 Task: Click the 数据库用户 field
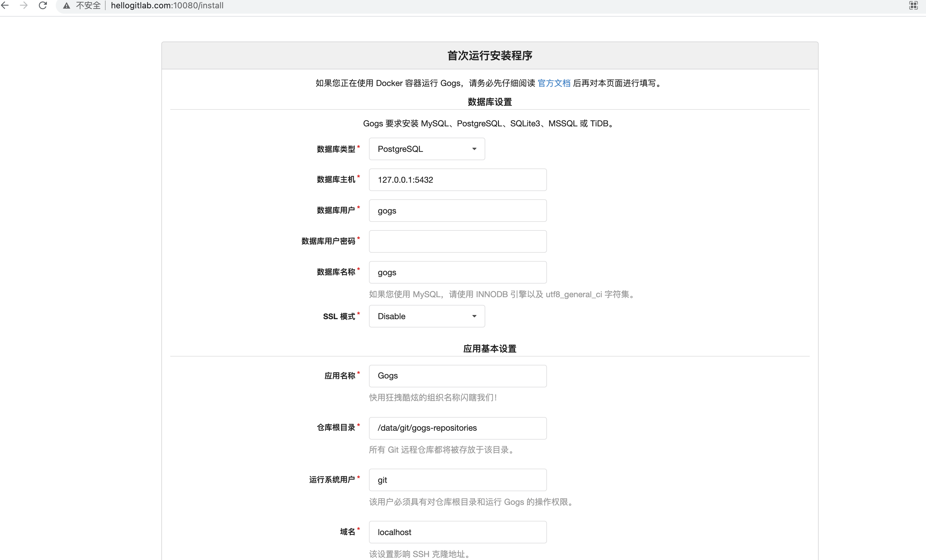pos(458,211)
